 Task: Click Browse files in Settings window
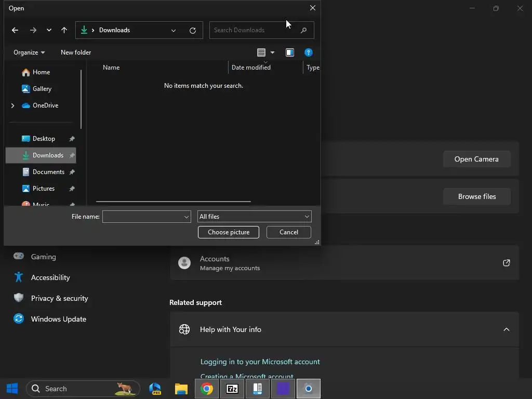coord(477,196)
